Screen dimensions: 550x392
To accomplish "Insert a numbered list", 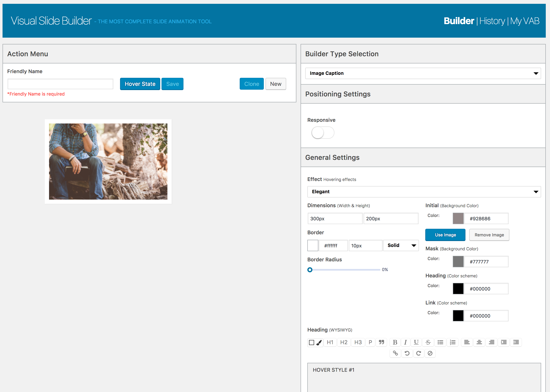I will tap(453, 342).
